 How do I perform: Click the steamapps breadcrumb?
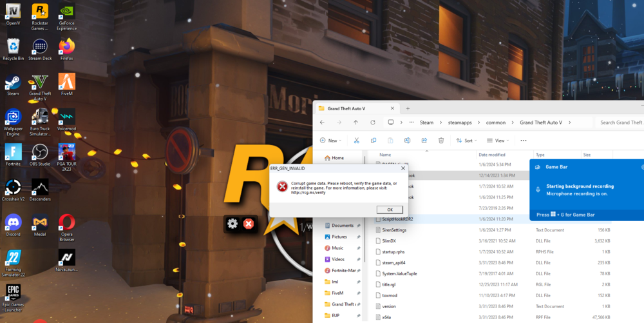pyautogui.click(x=460, y=122)
